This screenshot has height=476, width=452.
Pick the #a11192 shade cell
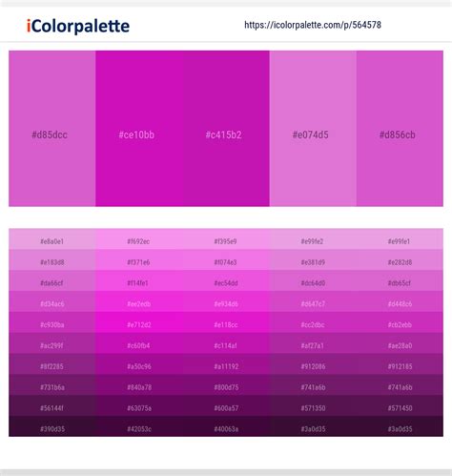pos(226,364)
